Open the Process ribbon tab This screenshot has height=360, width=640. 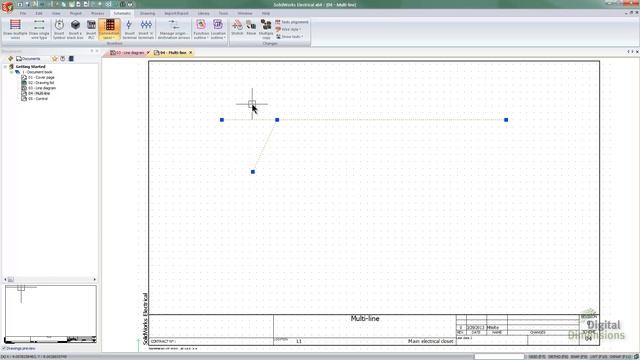tap(98, 13)
